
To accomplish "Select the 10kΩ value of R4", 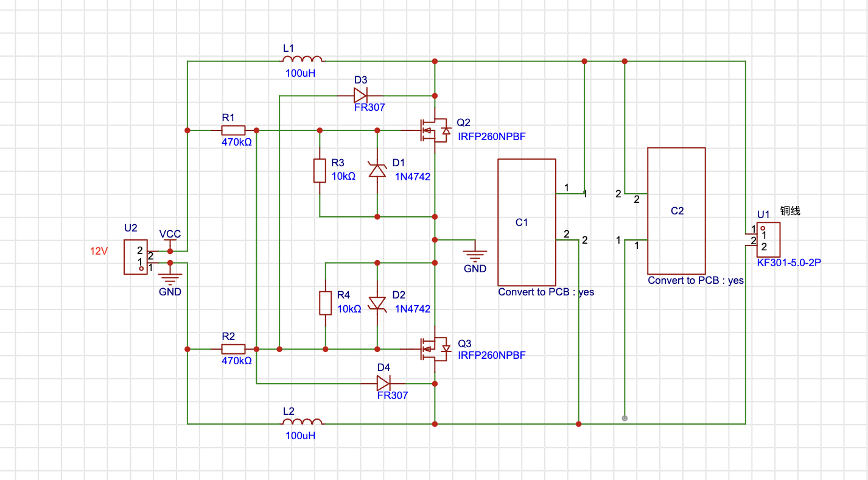I will (349, 309).
